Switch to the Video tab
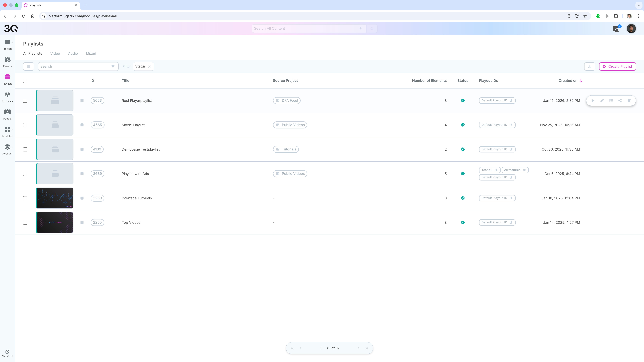Image resolution: width=644 pixels, height=362 pixels. [55, 53]
